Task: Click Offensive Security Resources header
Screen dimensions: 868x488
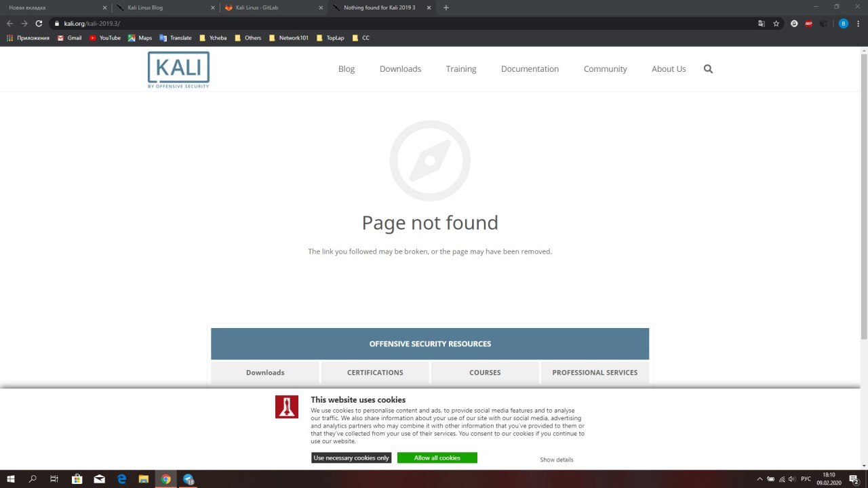Action: [x=430, y=344]
